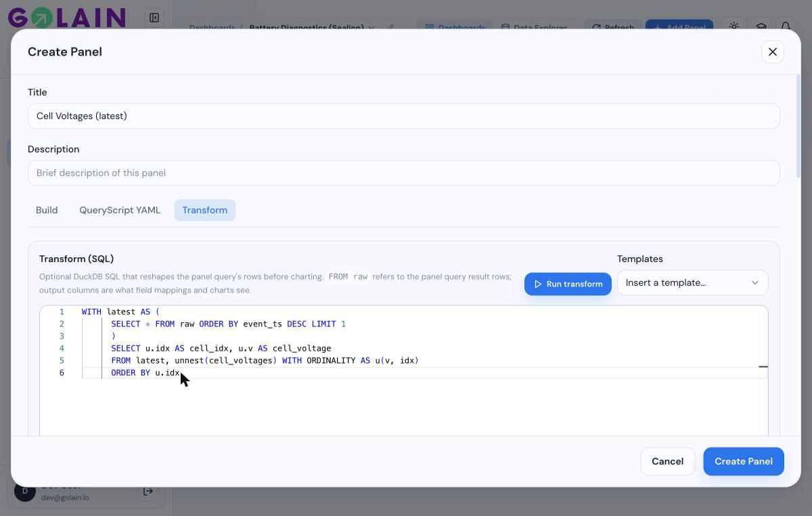812x516 pixels.
Task: Run the SQL transform
Action: coord(568,284)
